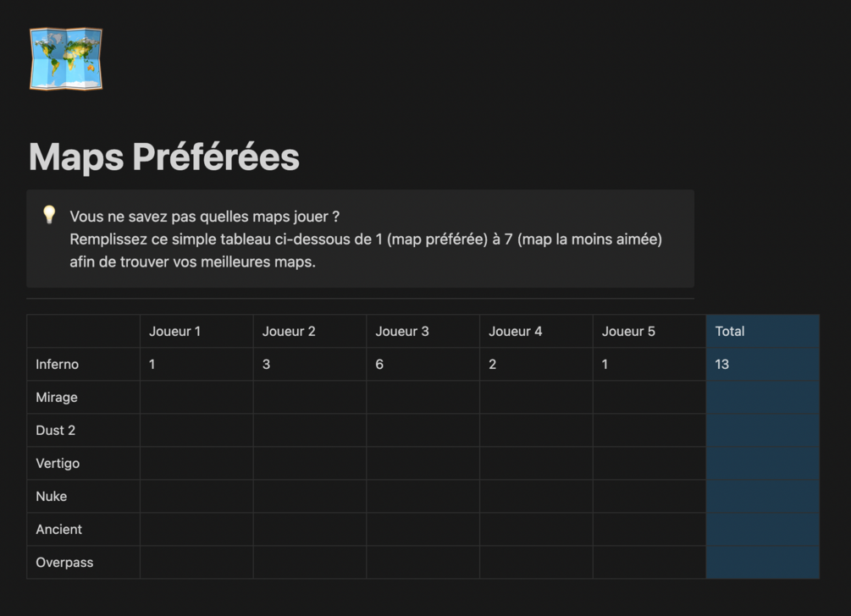Viewport: 851px width, 616px height.
Task: Select Dust 2 cell under Joueur 2
Action: [310, 431]
